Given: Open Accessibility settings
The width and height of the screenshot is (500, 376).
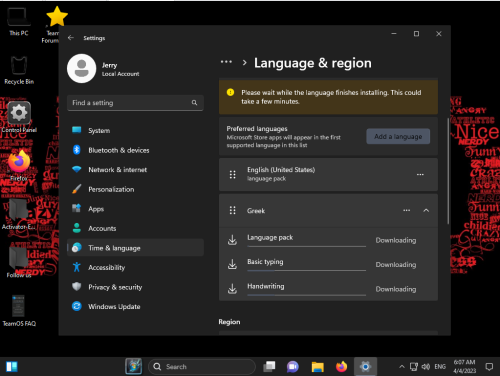Looking at the screenshot, I should (x=135, y=267).
